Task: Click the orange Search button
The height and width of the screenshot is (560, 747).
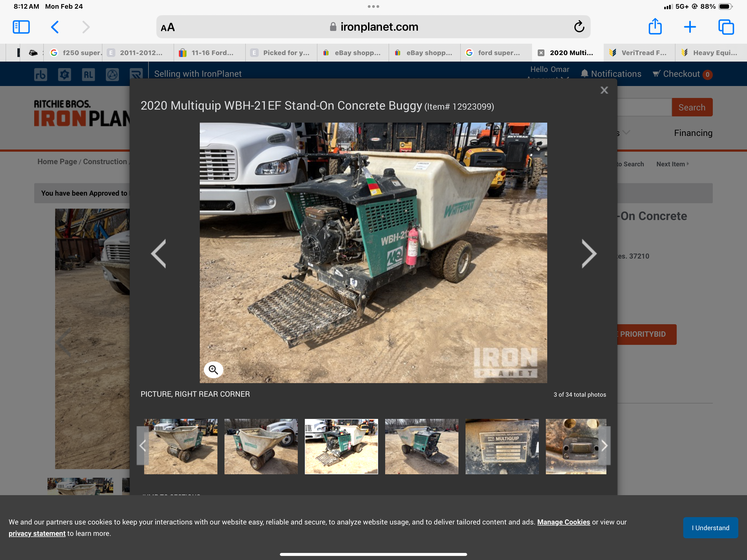Action: [x=692, y=107]
